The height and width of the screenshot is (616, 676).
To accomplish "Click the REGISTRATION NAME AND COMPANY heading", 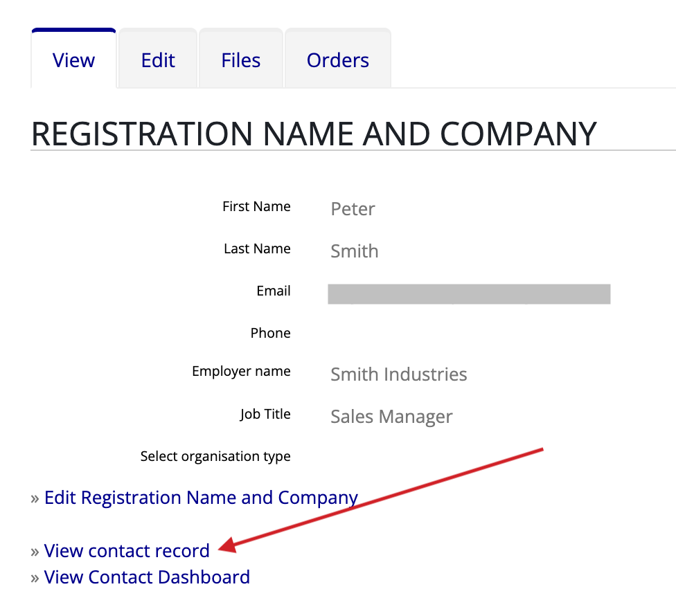I will 313,134.
